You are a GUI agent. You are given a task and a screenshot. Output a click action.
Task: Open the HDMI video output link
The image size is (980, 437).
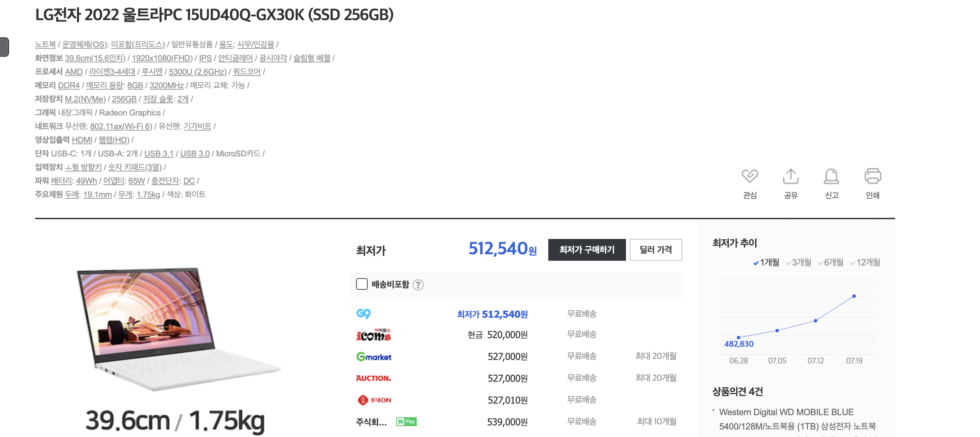coord(82,140)
